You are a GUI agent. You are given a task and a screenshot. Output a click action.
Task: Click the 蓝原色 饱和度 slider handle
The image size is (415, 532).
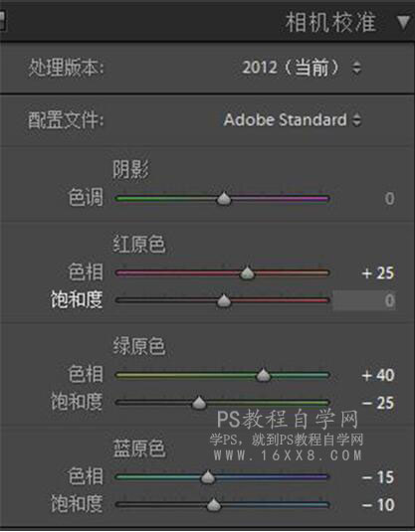coord(214,505)
